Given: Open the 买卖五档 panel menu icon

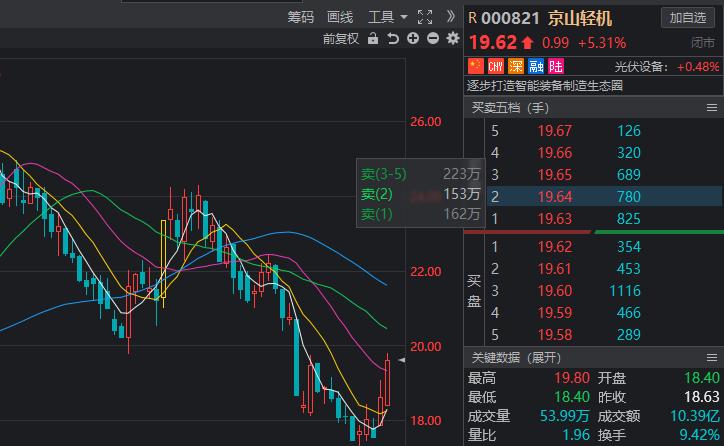Looking at the screenshot, I should click(712, 108).
